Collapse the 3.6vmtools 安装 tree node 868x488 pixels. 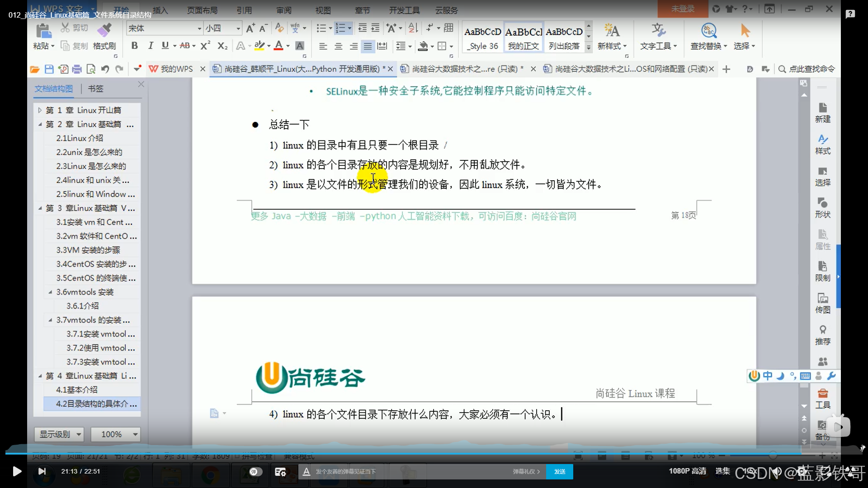[50, 292]
